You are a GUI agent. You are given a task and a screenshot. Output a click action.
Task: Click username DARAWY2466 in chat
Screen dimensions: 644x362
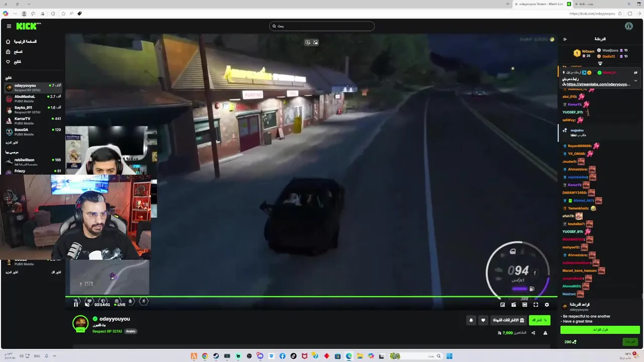pos(574,193)
